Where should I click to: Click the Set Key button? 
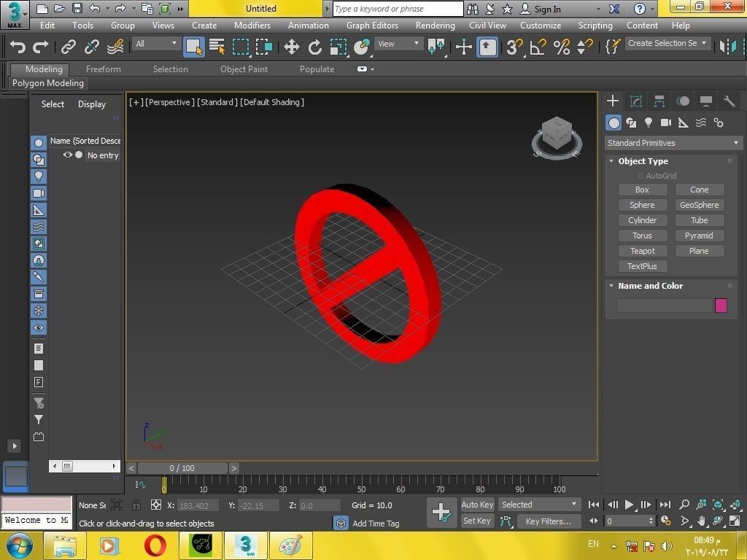(x=476, y=521)
